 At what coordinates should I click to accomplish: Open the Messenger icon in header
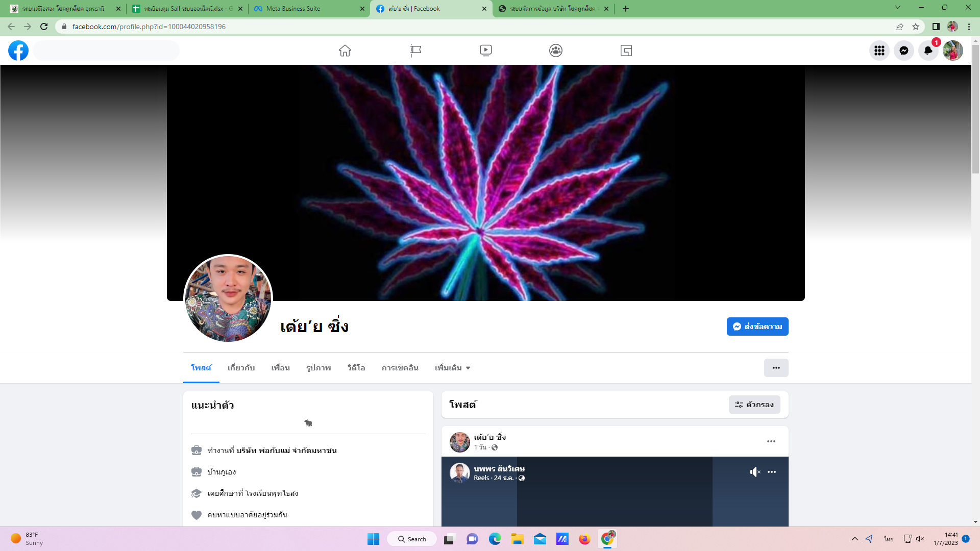[x=903, y=51]
